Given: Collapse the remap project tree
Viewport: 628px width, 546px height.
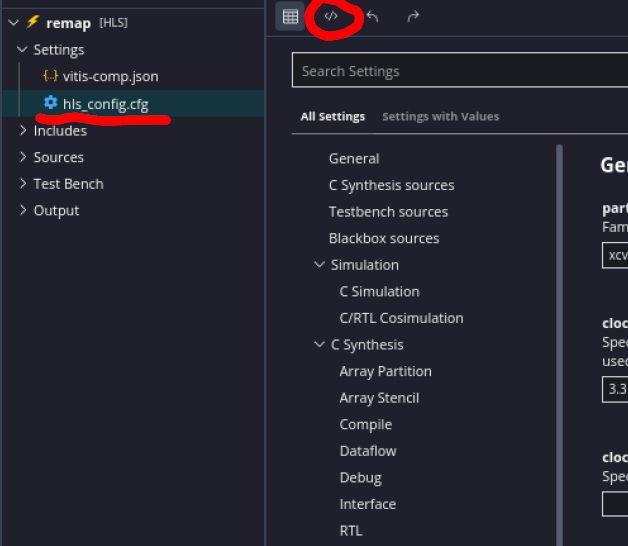Looking at the screenshot, I should (13, 22).
